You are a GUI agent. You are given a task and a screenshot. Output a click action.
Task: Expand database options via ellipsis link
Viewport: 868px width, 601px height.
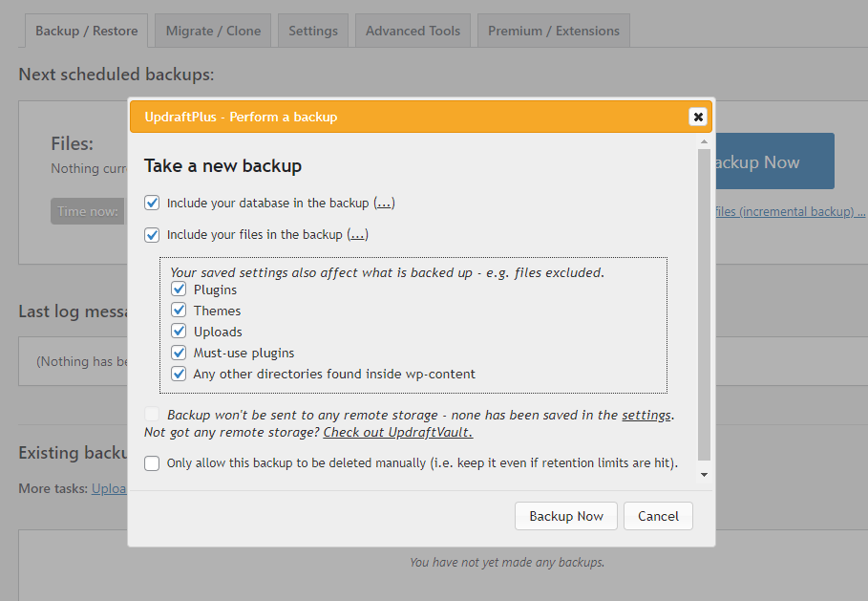point(384,204)
